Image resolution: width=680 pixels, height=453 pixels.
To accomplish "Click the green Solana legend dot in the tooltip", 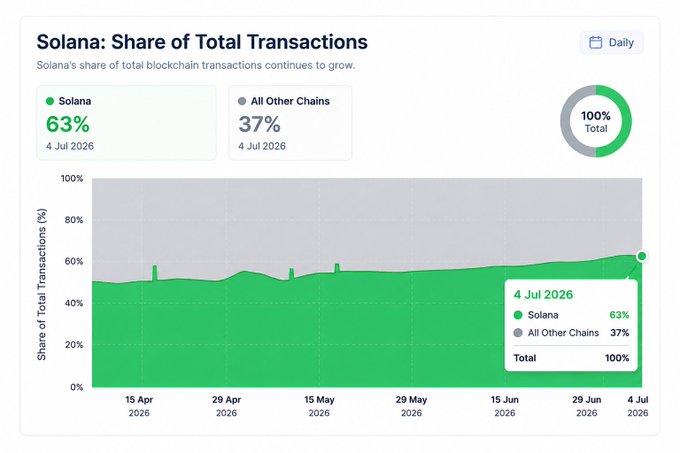I will point(518,315).
